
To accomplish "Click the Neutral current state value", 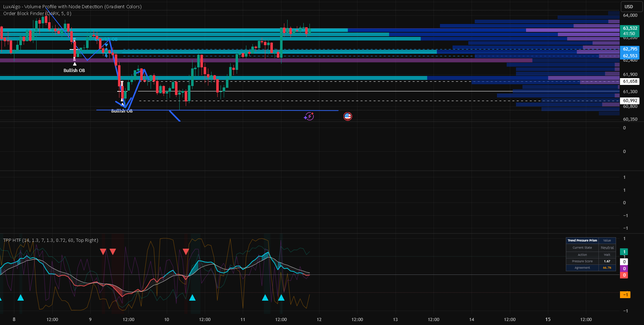I will tap(607, 248).
